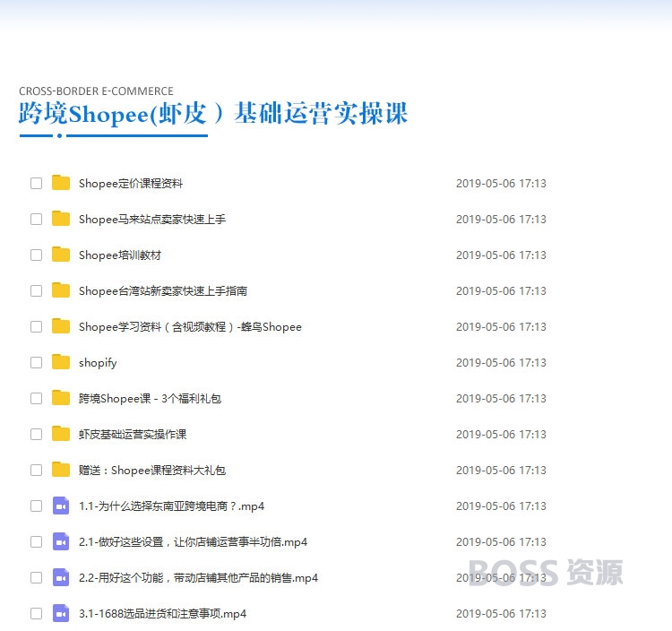The image size is (672, 631).
Task: Check the box for Shopee学习资料 folder
Action: click(x=37, y=327)
